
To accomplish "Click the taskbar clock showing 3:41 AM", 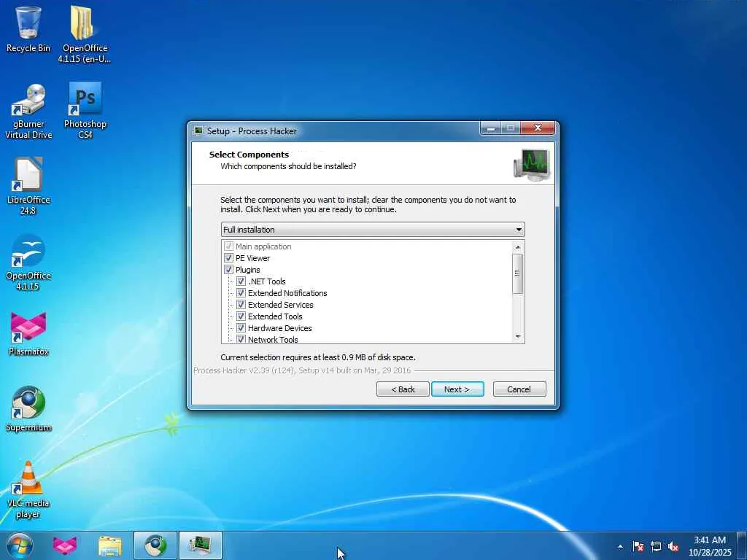I will click(x=710, y=546).
